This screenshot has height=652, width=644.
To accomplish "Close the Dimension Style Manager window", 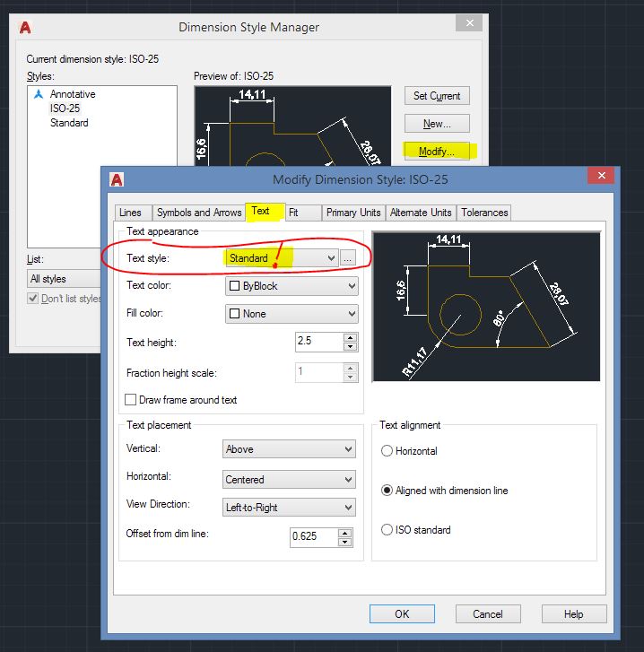I will pos(469,23).
